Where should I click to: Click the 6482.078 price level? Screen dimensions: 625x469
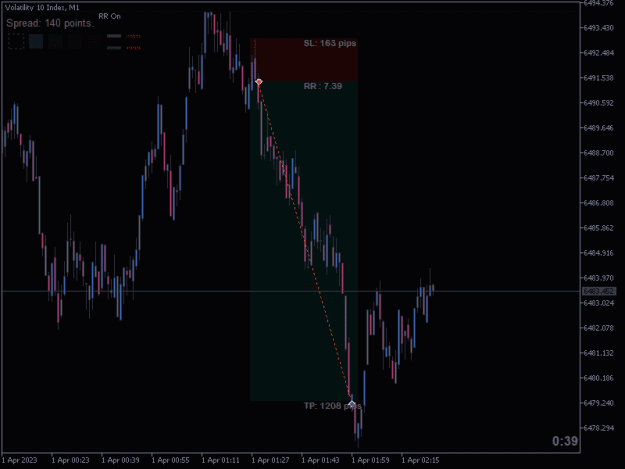pyautogui.click(x=599, y=328)
